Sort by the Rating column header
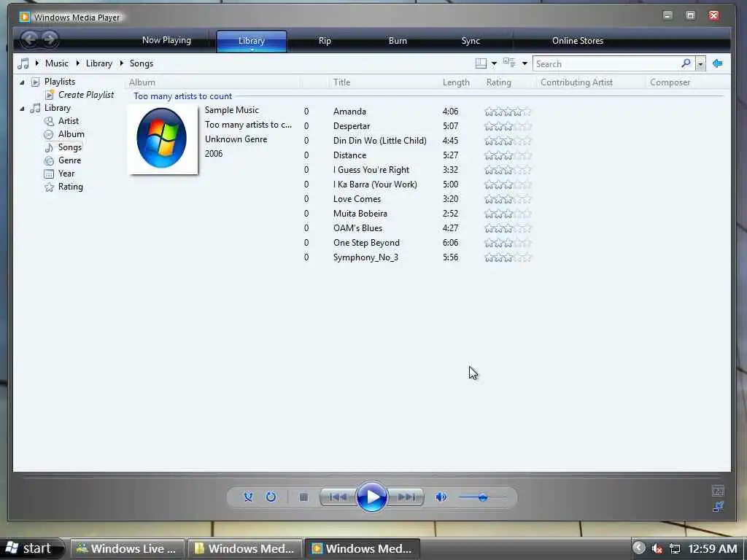The width and height of the screenshot is (747, 560). point(498,82)
